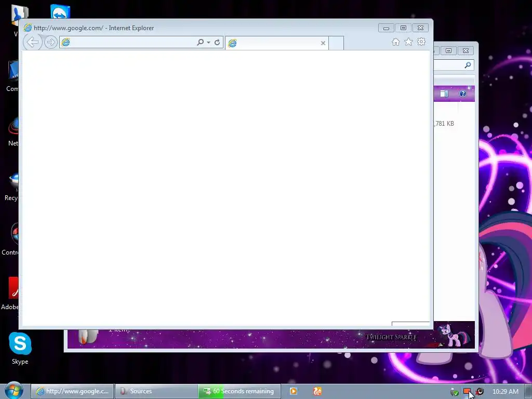The width and height of the screenshot is (532, 399).
Task: Toggle preview pane in the Sources window
Action: tap(444, 94)
